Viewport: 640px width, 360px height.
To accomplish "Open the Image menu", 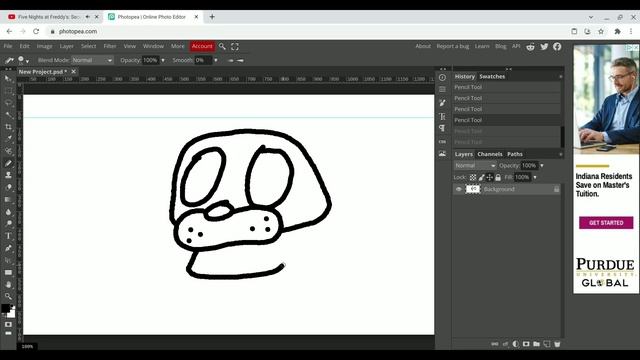I will point(44,46).
